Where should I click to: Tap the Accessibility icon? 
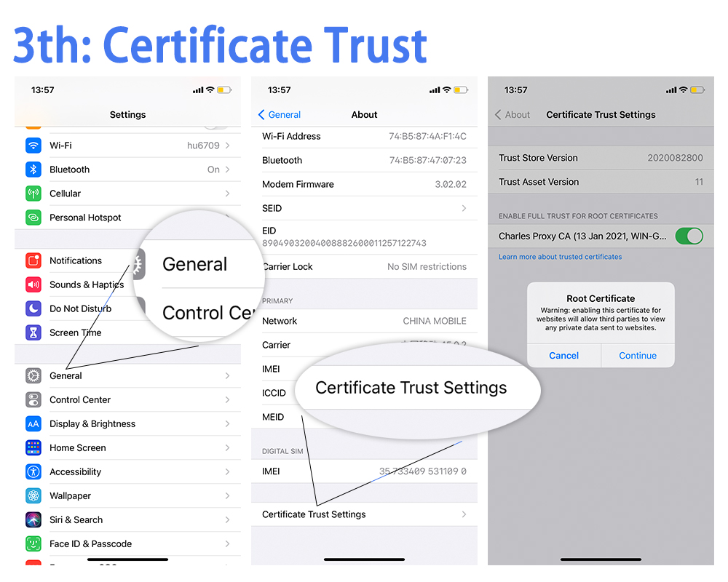[x=33, y=472]
